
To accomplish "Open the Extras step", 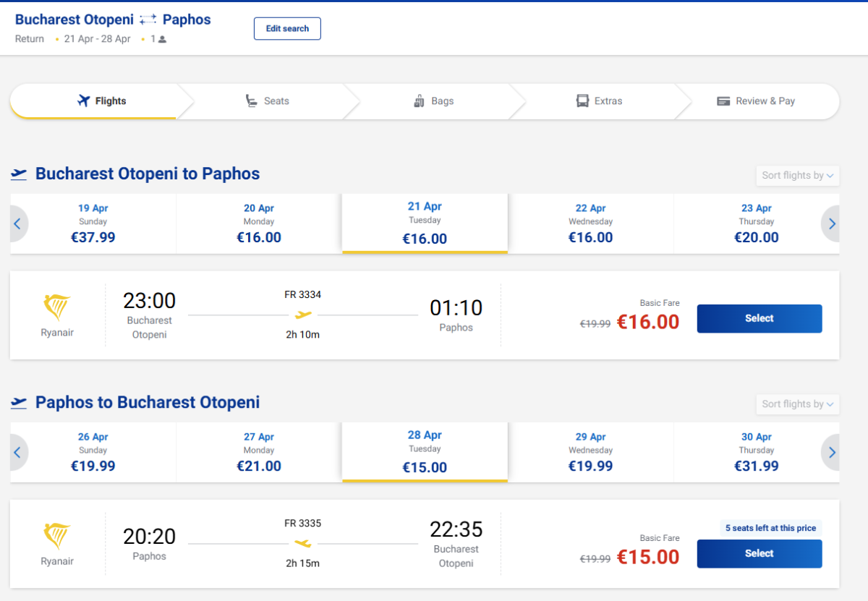I will (x=600, y=101).
